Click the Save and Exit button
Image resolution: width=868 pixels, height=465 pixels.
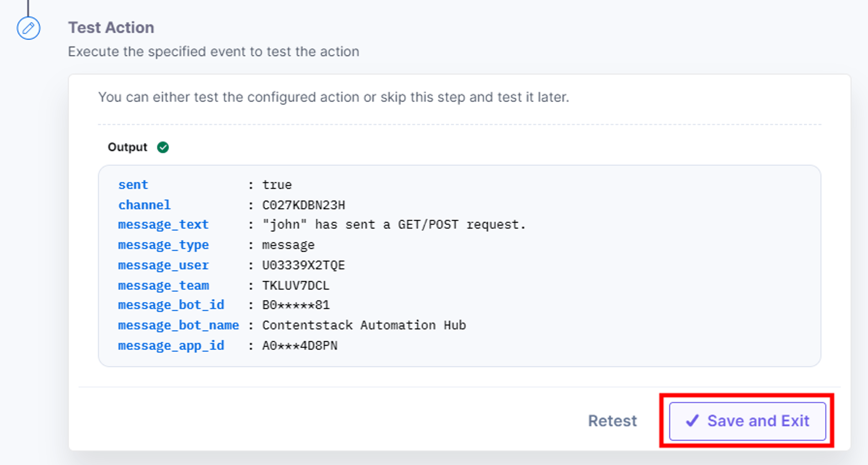tap(747, 421)
